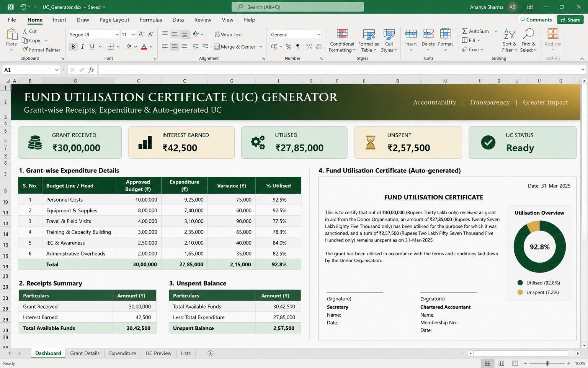Click the Fill button in Editing group
The width and height of the screenshot is (588, 368).
[x=471, y=40]
